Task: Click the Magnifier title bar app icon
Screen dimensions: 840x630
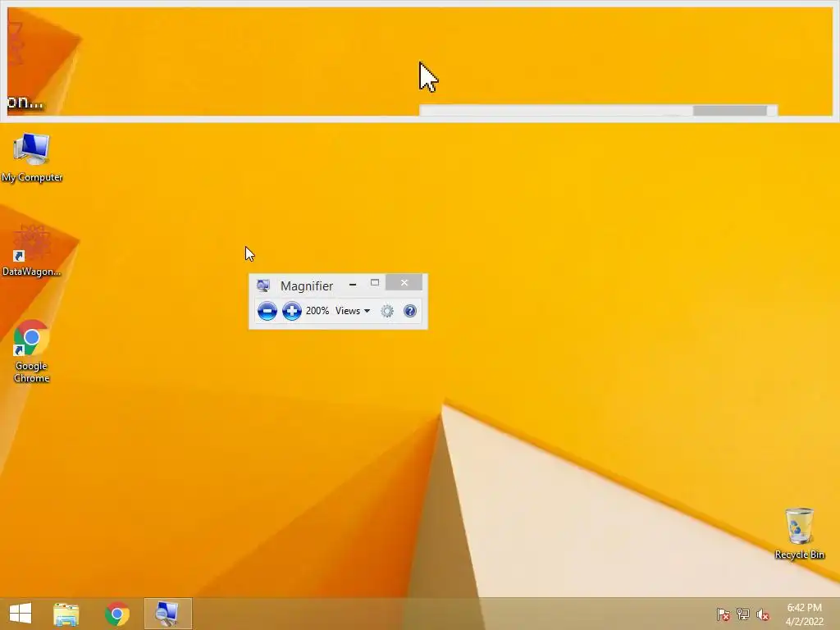Action: [263, 285]
